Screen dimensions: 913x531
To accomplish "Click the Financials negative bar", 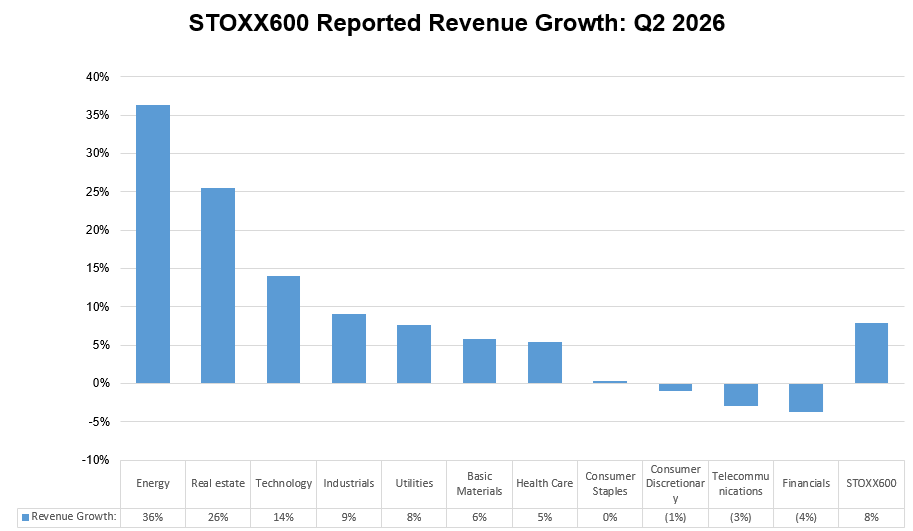I will pos(806,398).
